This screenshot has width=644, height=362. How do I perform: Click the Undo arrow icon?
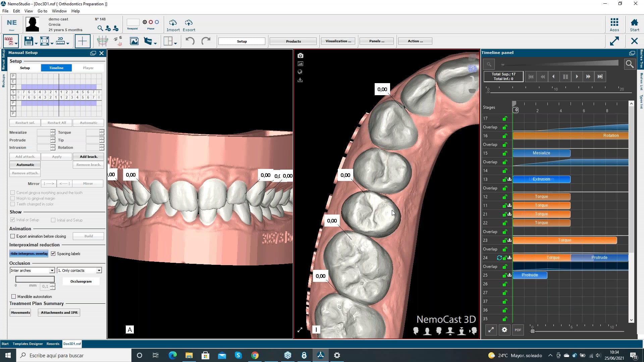190,41
